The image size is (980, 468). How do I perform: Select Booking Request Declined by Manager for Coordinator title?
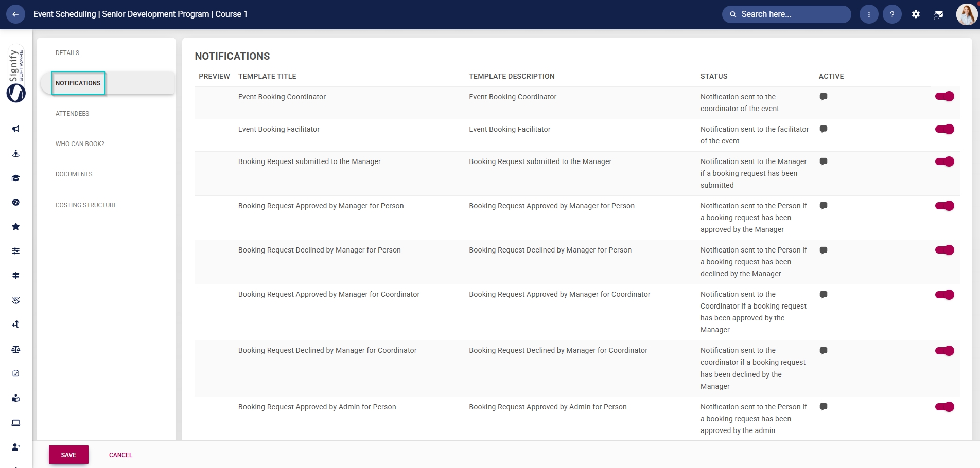(327, 350)
